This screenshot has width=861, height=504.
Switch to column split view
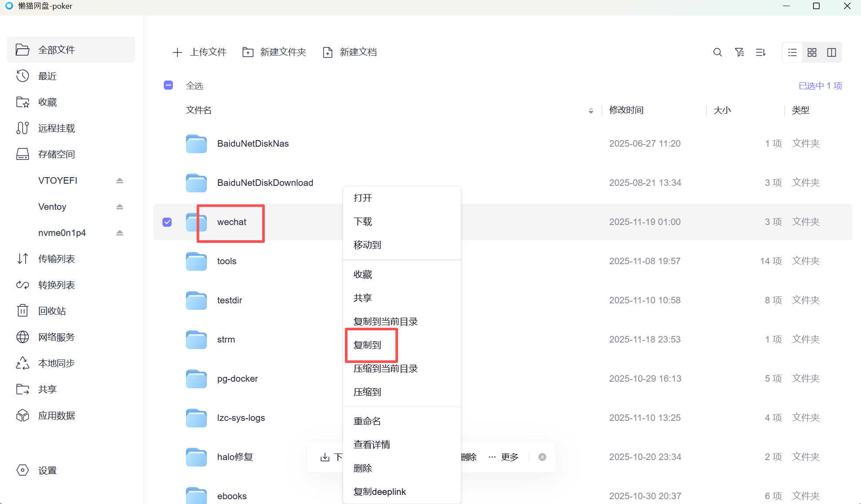click(831, 52)
